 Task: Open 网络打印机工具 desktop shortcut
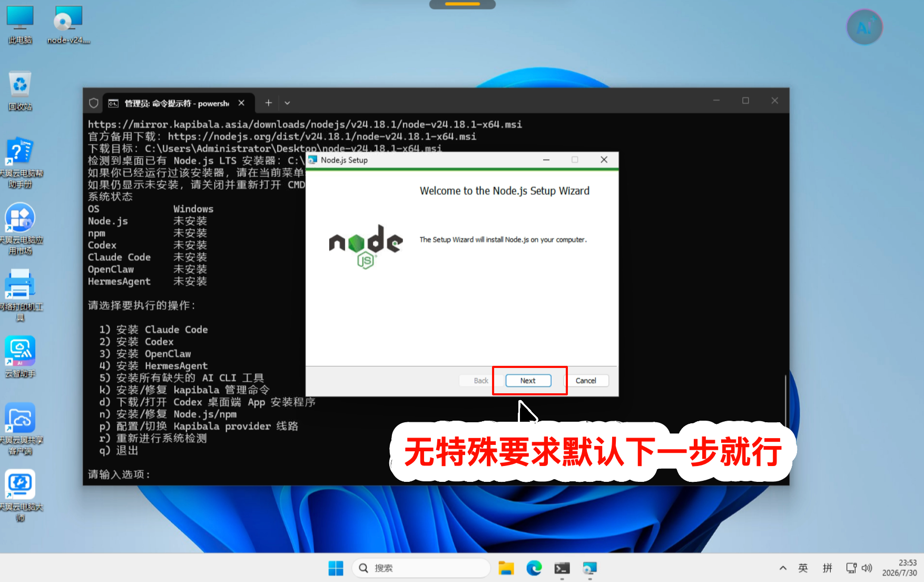tap(20, 295)
